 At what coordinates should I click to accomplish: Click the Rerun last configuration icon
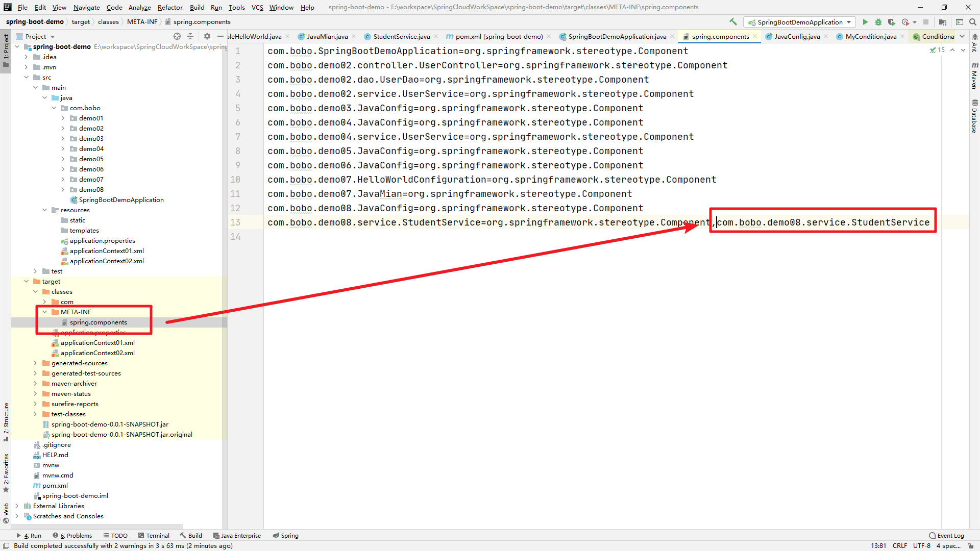tap(865, 21)
